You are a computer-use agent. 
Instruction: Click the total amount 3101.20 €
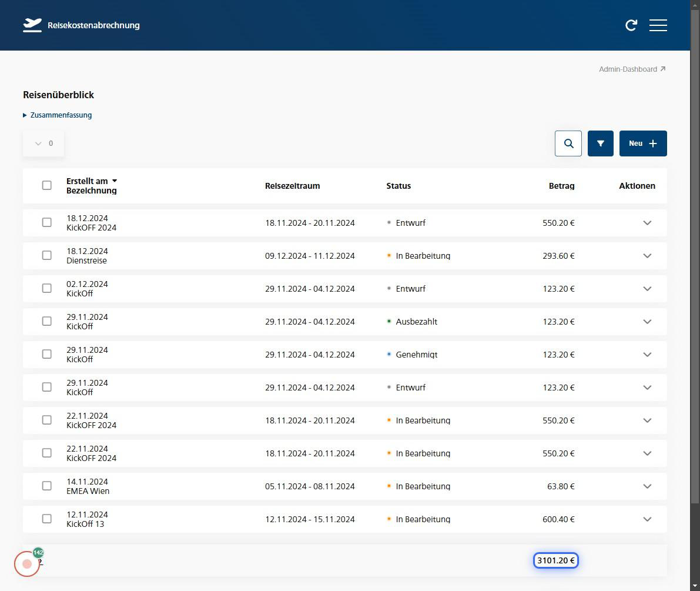[555, 561]
